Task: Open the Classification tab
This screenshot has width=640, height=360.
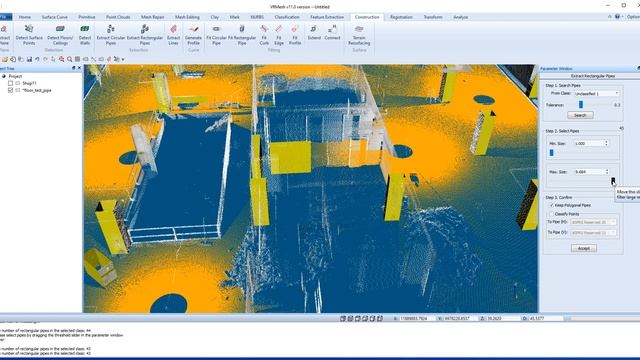Action: click(x=287, y=17)
